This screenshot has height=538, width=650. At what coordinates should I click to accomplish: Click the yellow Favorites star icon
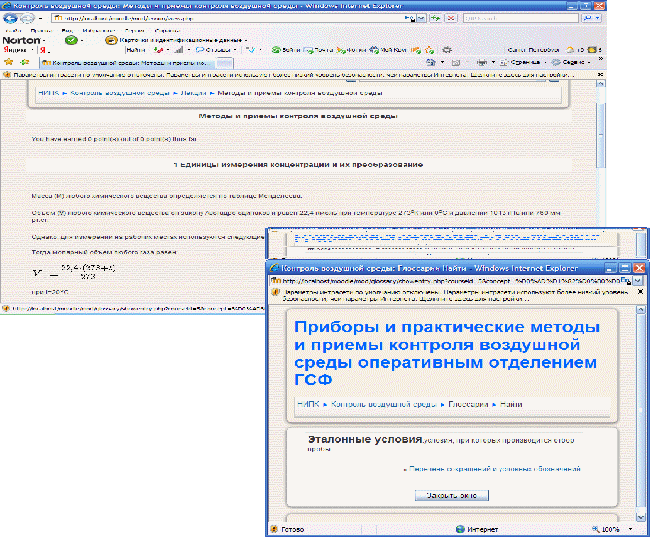[x=9, y=62]
